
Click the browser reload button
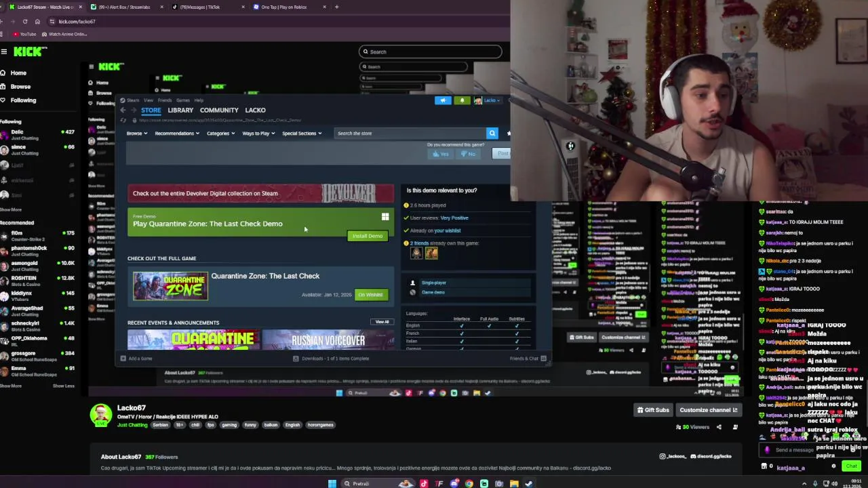[25, 21]
